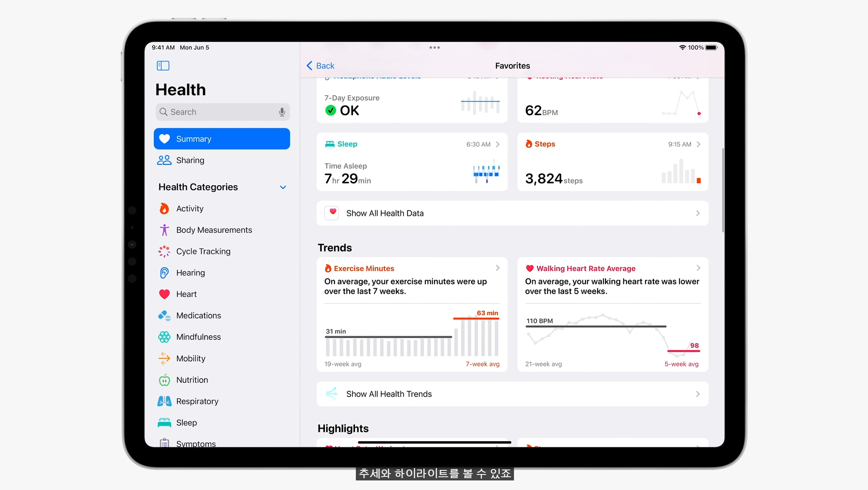Click the Medications label in sidebar
Image resolution: width=868 pixels, height=490 pixels.
[199, 316]
